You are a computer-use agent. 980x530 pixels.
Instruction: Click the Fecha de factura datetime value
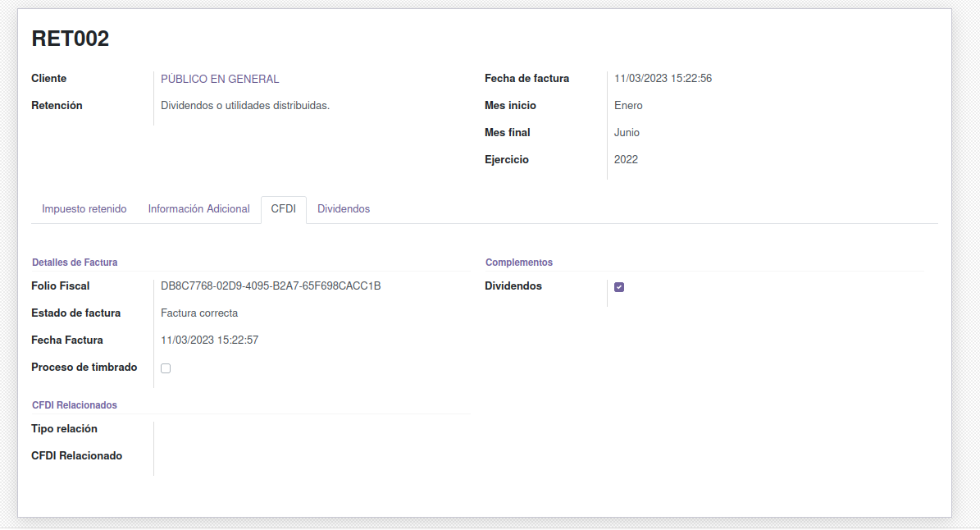(663, 79)
